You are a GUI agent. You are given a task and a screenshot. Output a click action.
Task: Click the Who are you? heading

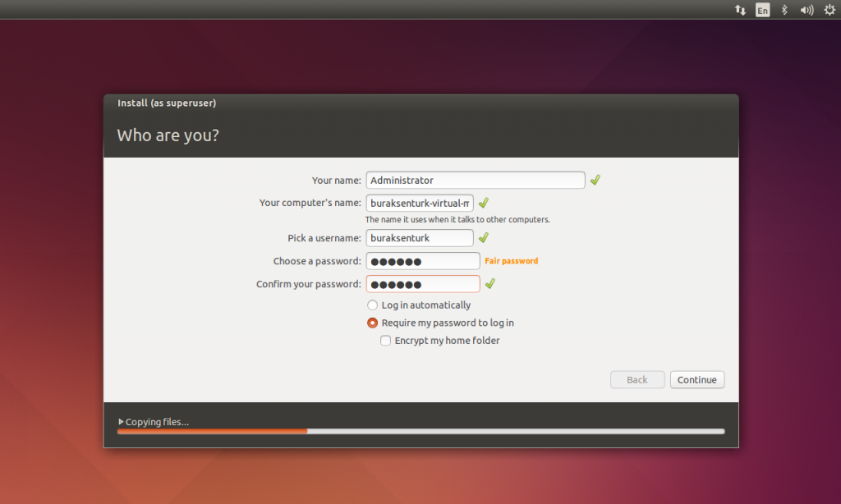168,135
